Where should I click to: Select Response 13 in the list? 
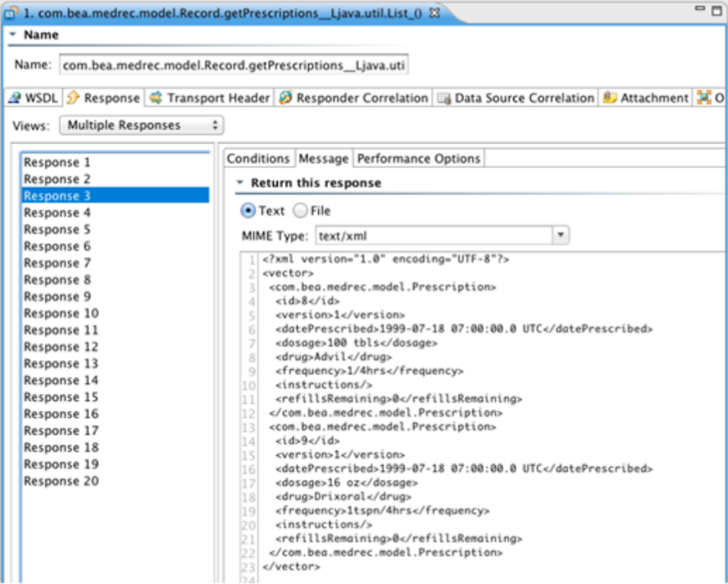click(116, 363)
